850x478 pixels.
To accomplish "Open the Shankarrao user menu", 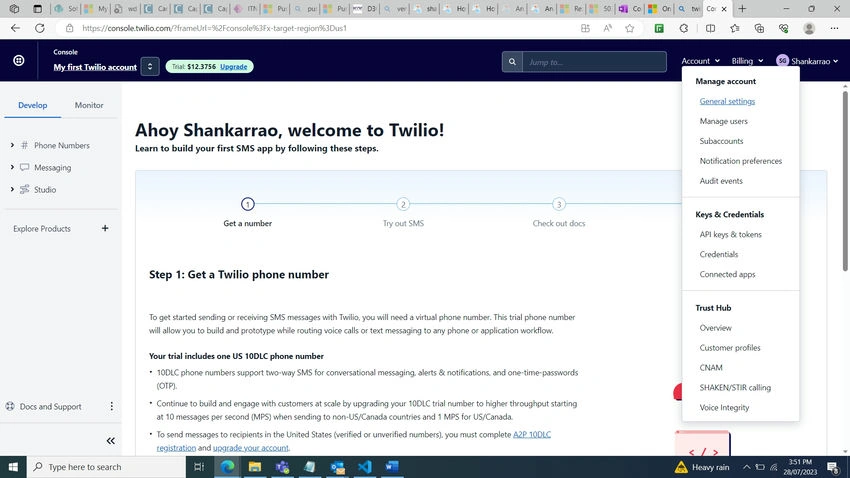I will (807, 61).
